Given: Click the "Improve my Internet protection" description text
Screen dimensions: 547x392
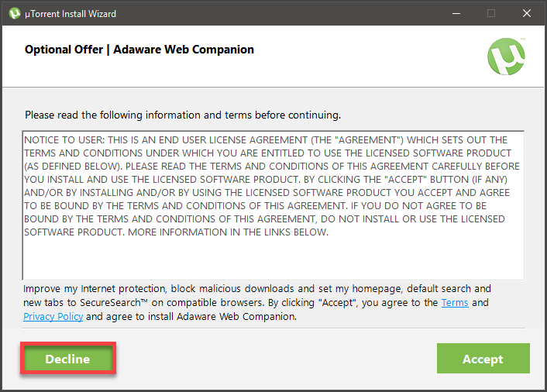Looking at the screenshot, I should (95, 289).
